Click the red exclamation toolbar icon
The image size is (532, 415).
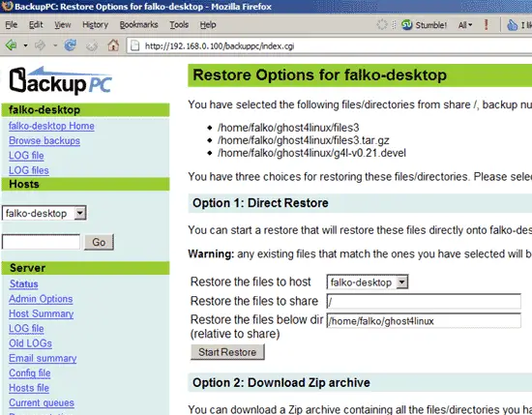487,24
